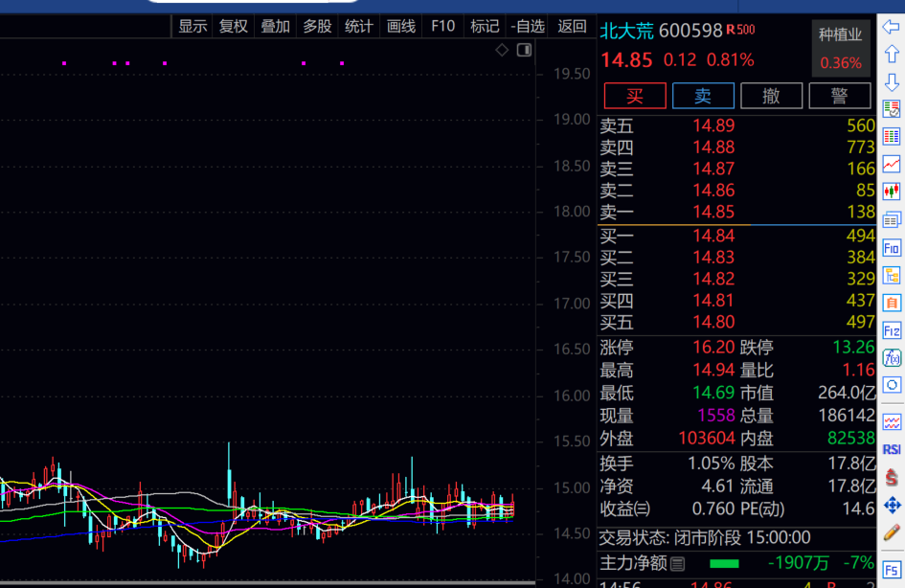The height and width of the screenshot is (588, 905).
Task: Click the 警 alert button
Action: [x=840, y=95]
